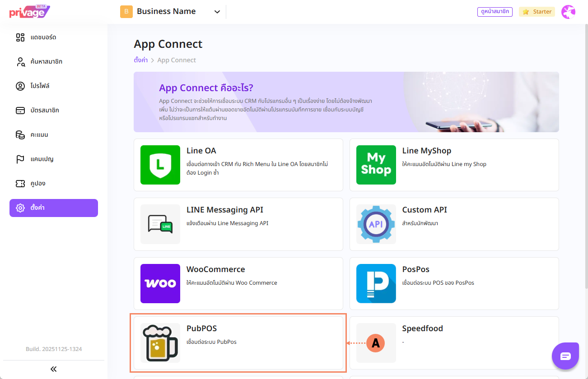Click the Starter plan badge
Viewport: 588px width, 379px height.
[537, 12]
